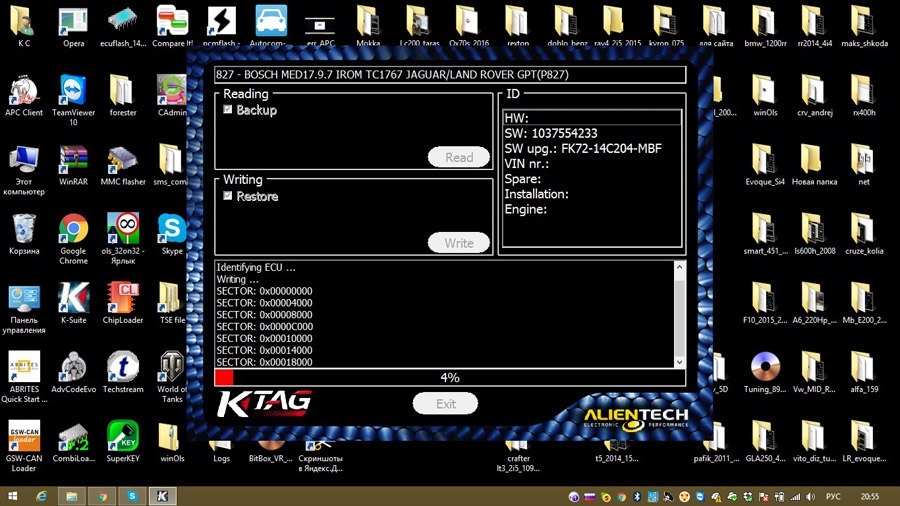Open the Techstream desktop icon
The image size is (900, 506).
point(123,372)
